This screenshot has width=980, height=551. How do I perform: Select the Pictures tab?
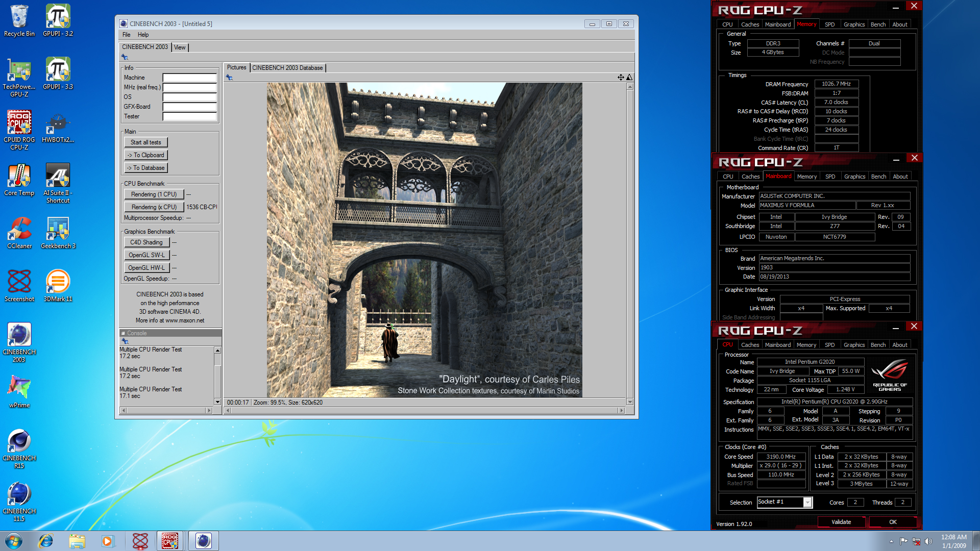coord(236,67)
